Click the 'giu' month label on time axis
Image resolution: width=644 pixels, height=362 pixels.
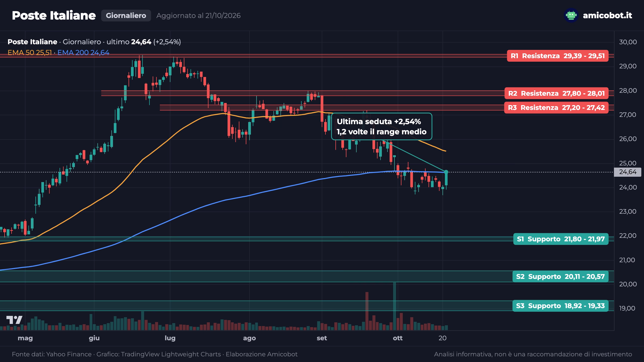click(x=94, y=338)
